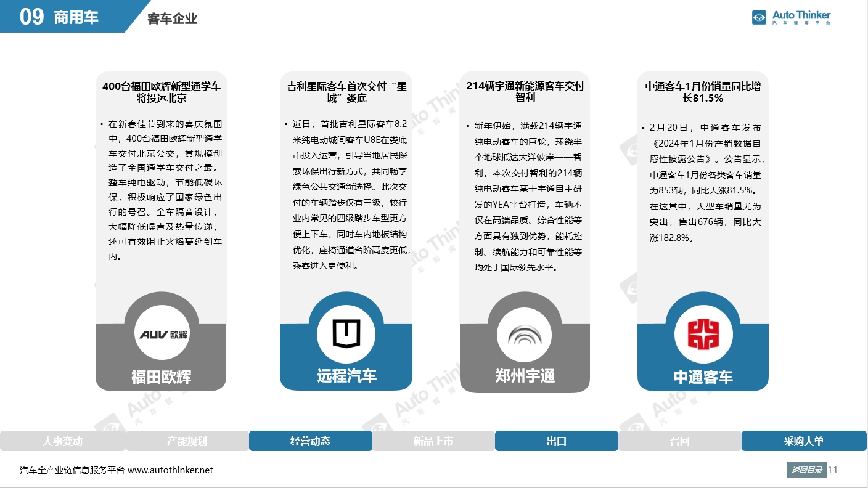Click headline 吉利星际客车首次交付“星城”娄底

point(346,92)
